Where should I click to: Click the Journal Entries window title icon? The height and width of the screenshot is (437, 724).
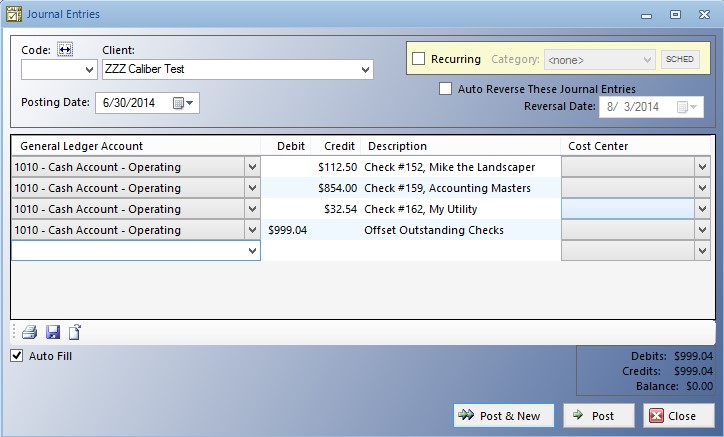(13, 14)
